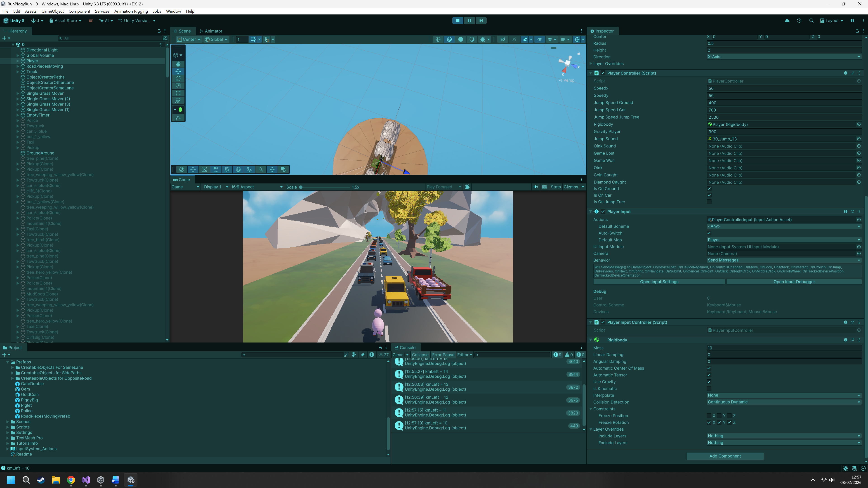Select the Hand view tool
Screen dimensions: 868x488
pyautogui.click(x=178, y=64)
